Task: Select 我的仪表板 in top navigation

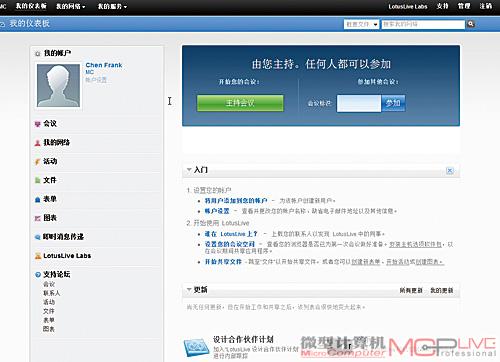Action: (31, 6)
